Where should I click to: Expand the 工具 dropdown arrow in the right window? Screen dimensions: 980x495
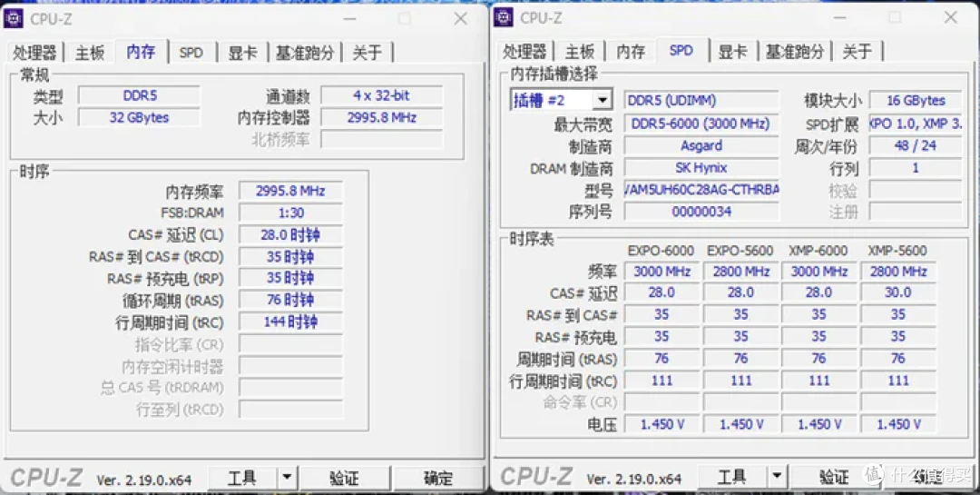click(776, 478)
